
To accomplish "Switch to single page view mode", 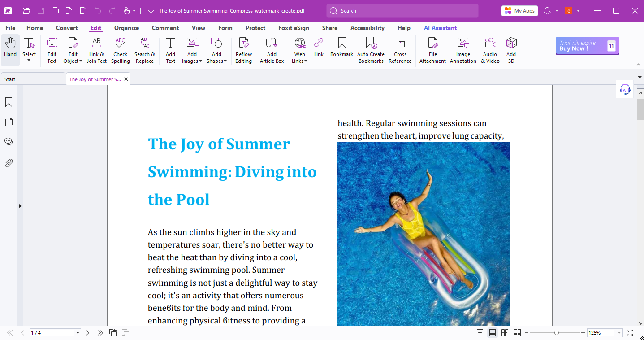I will click(x=480, y=333).
